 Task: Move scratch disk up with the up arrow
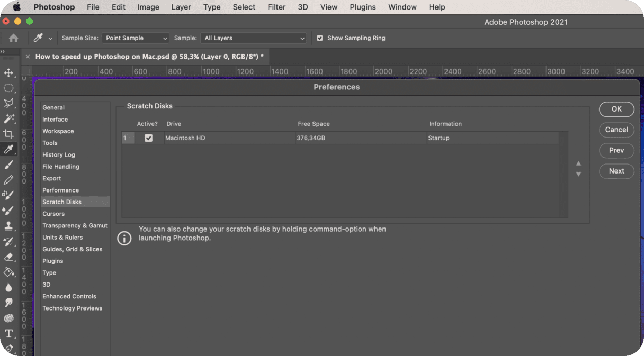point(578,163)
